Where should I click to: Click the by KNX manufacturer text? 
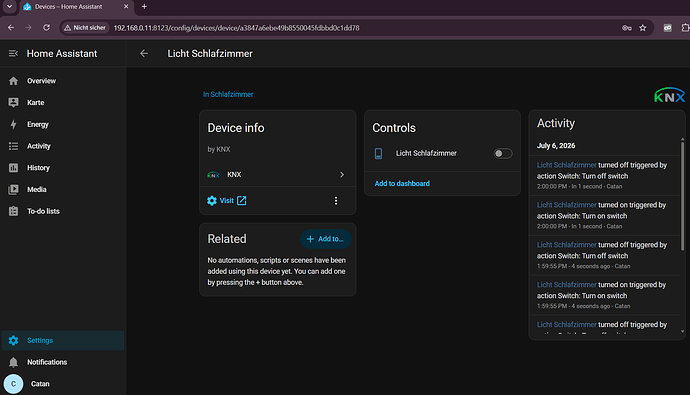219,149
